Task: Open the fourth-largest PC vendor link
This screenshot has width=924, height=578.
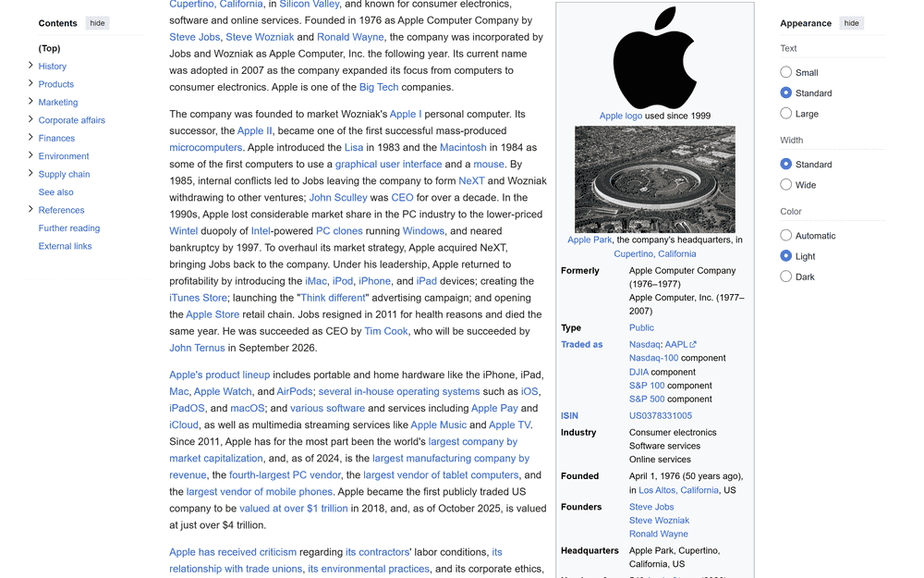Action: 285,474
